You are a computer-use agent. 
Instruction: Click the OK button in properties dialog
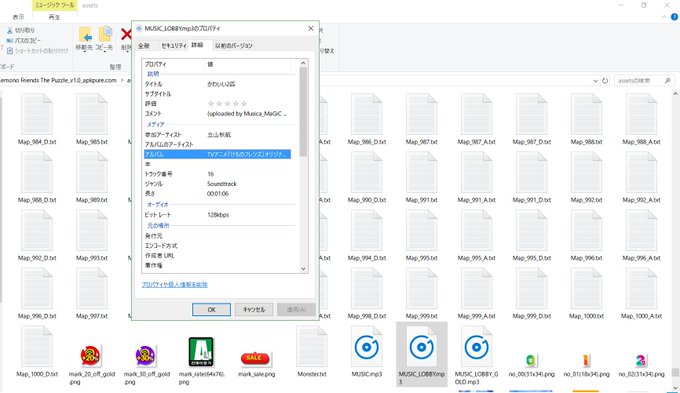tap(211, 310)
